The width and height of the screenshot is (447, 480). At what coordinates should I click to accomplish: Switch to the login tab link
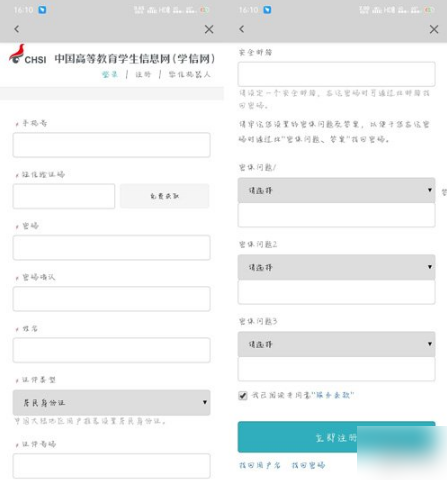[x=110, y=74]
